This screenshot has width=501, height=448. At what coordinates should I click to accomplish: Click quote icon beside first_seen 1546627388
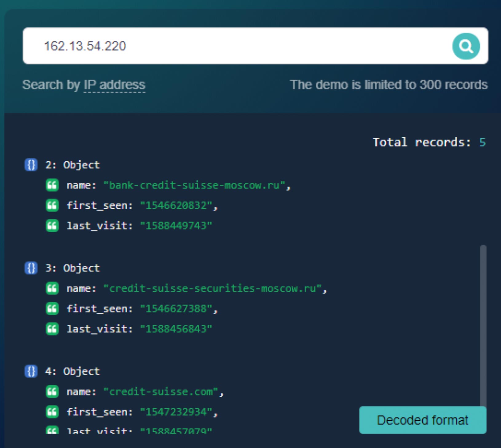(x=52, y=308)
